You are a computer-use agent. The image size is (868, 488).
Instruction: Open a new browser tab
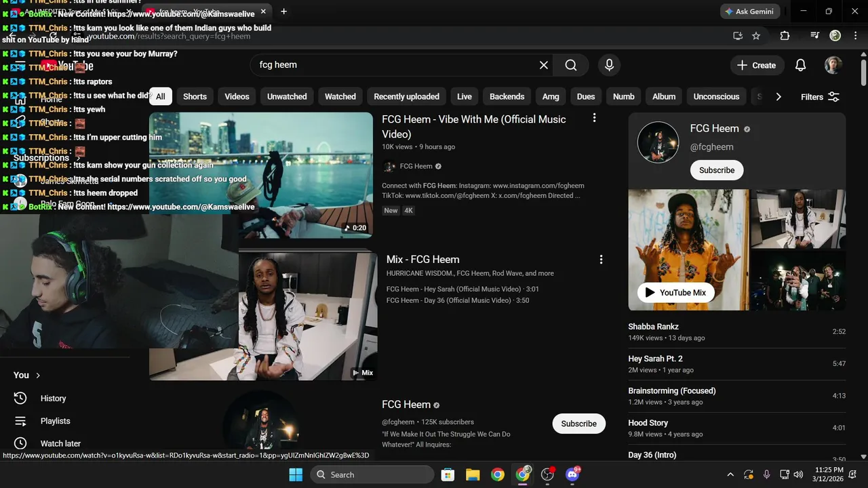click(283, 12)
